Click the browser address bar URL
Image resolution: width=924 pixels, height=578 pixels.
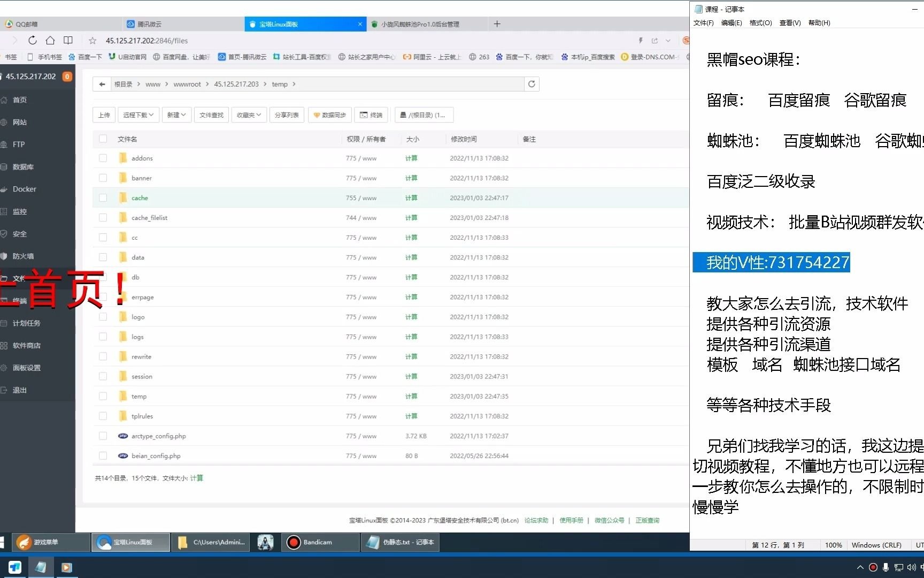[147, 41]
